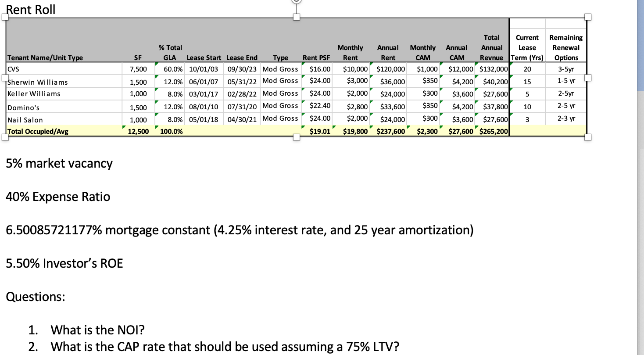The width and height of the screenshot is (644, 355).
Task: Click Nail Salon lease start 05/01/18
Action: [x=203, y=119]
